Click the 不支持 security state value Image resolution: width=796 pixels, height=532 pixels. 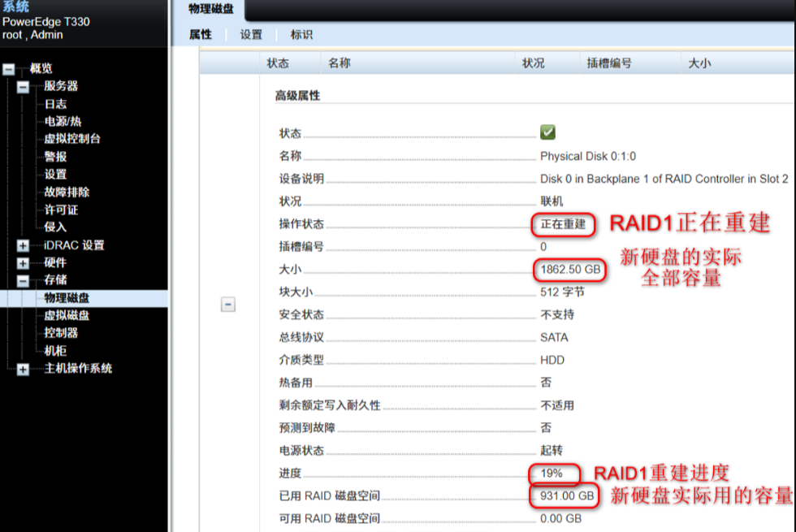pyautogui.click(x=557, y=315)
